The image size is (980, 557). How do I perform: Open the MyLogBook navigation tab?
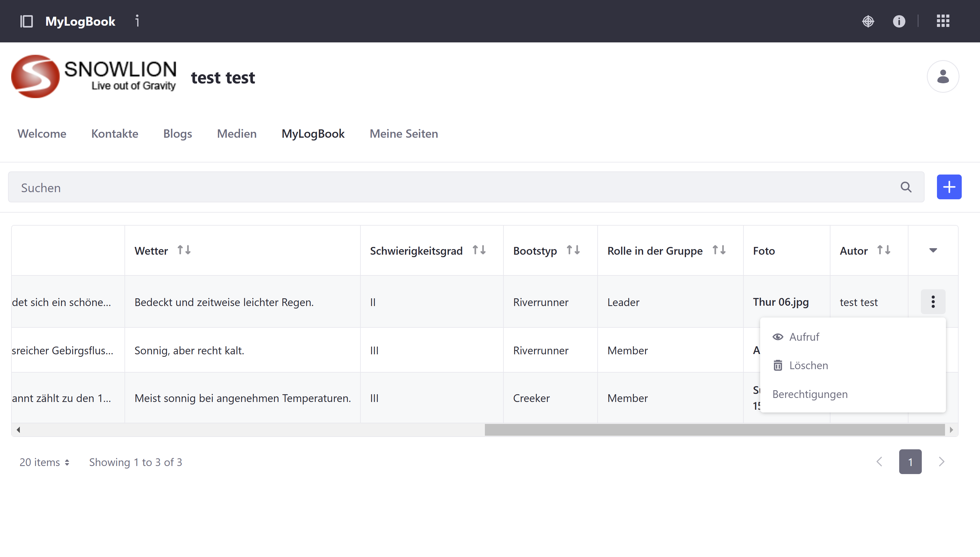click(x=313, y=133)
